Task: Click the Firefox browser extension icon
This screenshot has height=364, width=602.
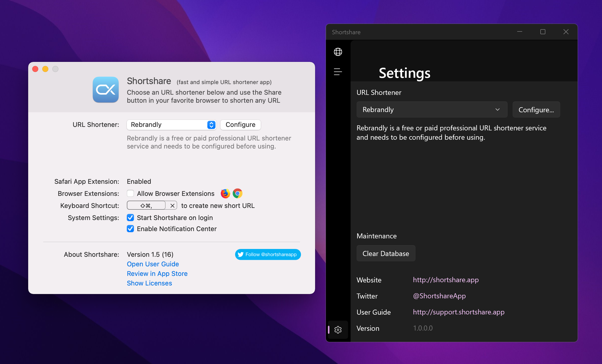Action: pos(225,193)
